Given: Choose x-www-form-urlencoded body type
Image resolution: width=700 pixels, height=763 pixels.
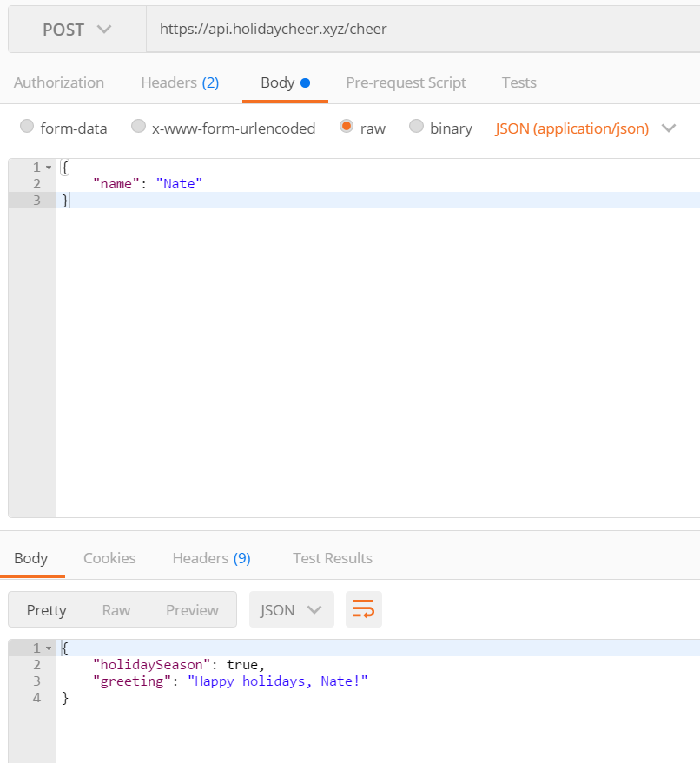Looking at the screenshot, I should (x=138, y=127).
